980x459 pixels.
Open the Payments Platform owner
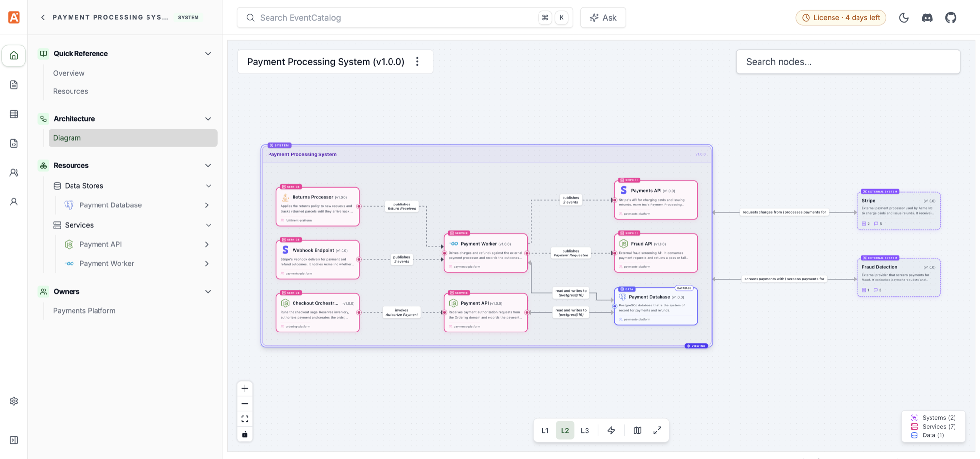click(84, 311)
